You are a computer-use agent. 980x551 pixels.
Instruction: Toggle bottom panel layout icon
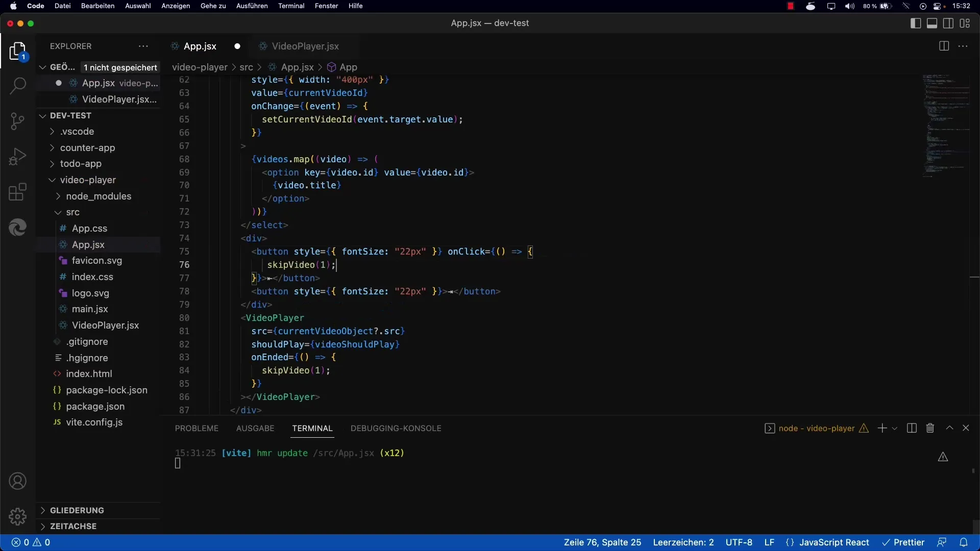pyautogui.click(x=932, y=23)
